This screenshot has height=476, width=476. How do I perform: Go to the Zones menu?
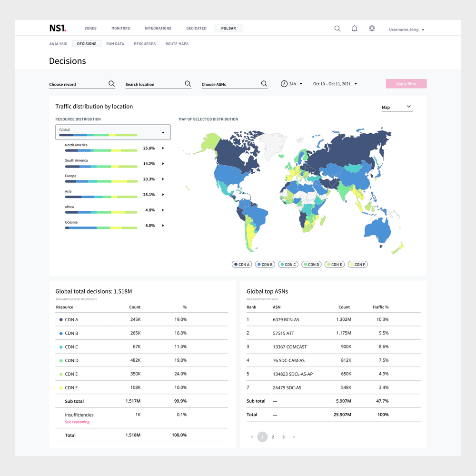[x=90, y=28]
